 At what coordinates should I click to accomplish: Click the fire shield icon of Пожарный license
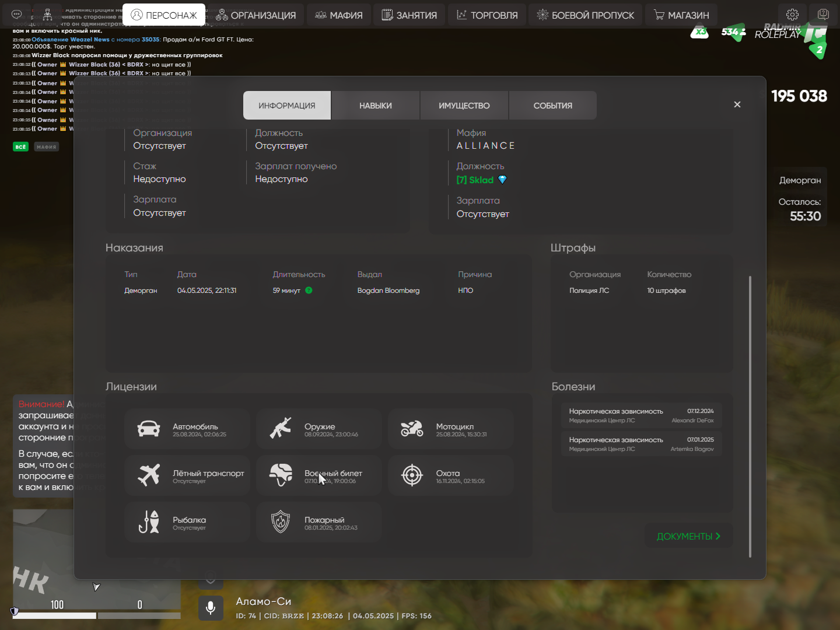click(x=281, y=522)
